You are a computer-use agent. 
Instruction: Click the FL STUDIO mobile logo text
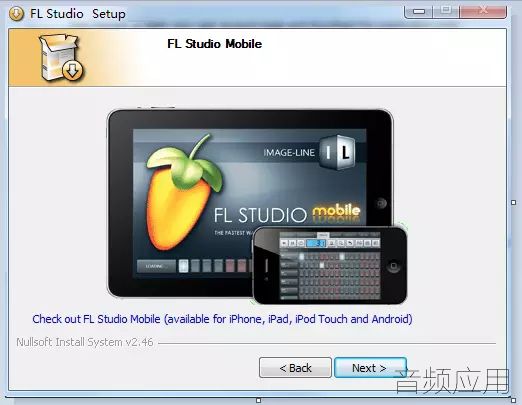tap(287, 213)
